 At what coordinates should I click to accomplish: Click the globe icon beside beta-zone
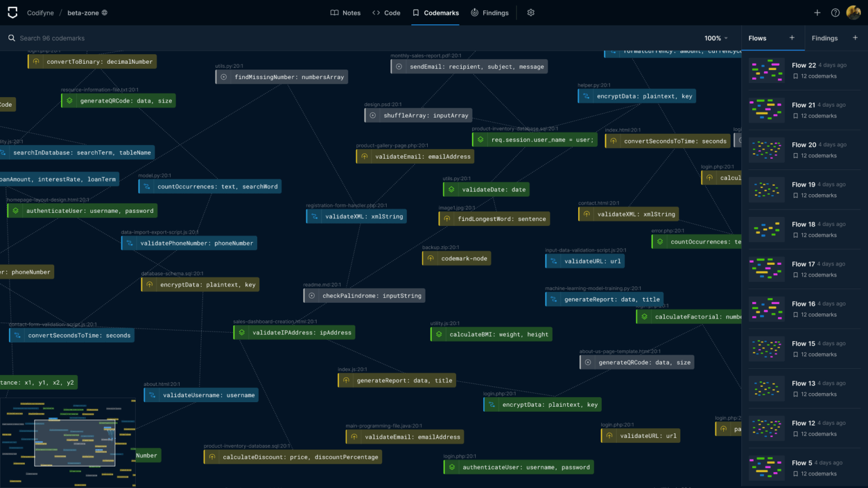tap(105, 12)
